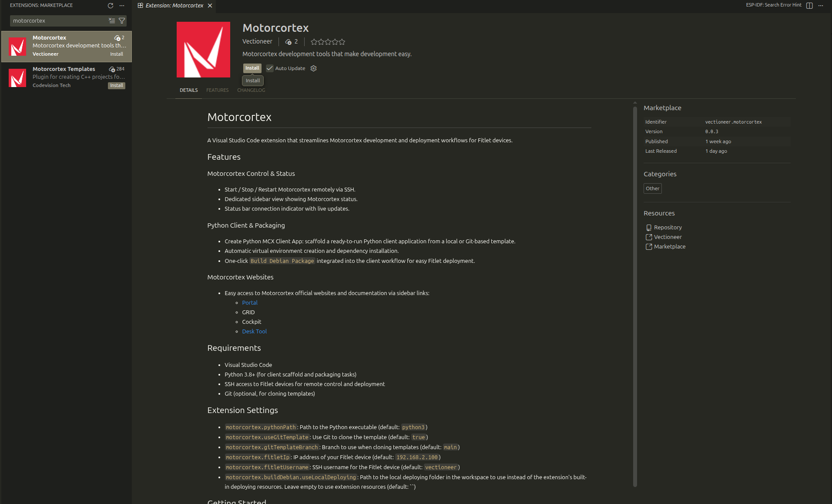
Task: Open extension manage gear settings
Action: tap(313, 68)
